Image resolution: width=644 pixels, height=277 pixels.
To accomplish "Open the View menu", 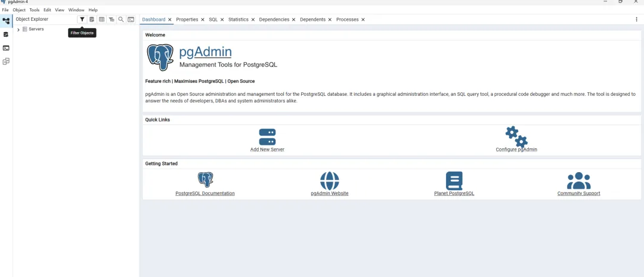I will (x=60, y=10).
